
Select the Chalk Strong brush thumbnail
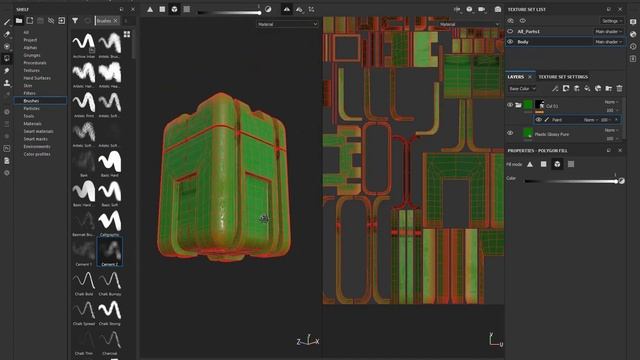click(110, 310)
